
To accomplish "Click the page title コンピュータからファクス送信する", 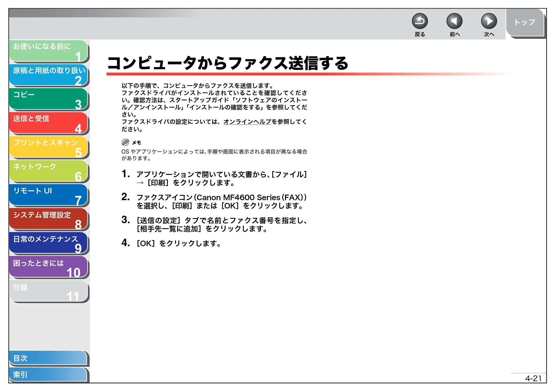I will pyautogui.click(x=228, y=63).
